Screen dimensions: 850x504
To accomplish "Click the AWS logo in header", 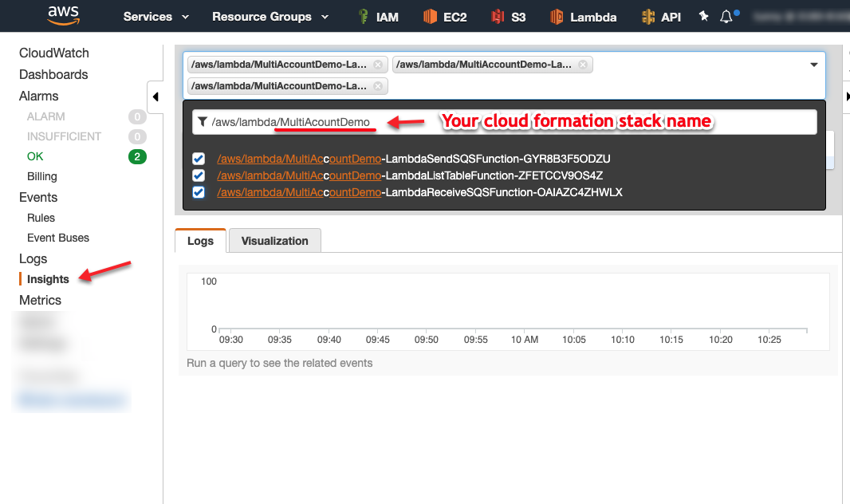I will (64, 16).
